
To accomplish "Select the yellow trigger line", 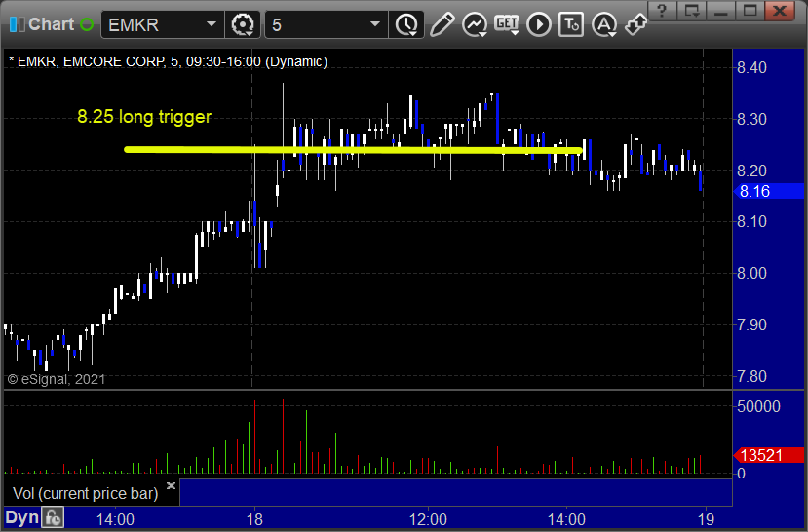I will pos(354,150).
